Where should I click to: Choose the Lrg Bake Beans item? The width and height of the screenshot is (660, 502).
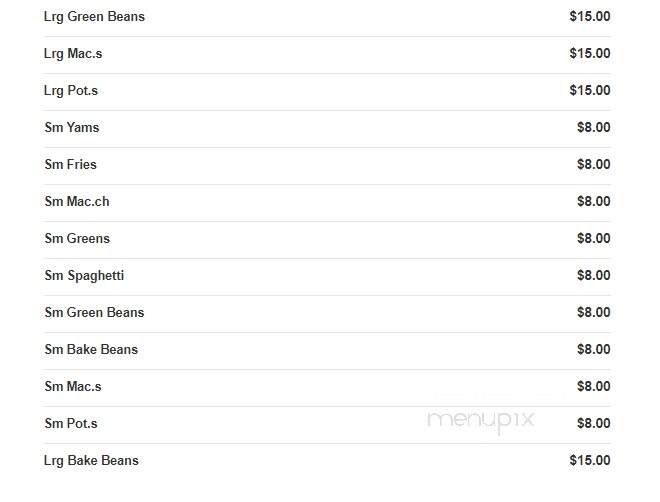click(x=327, y=461)
